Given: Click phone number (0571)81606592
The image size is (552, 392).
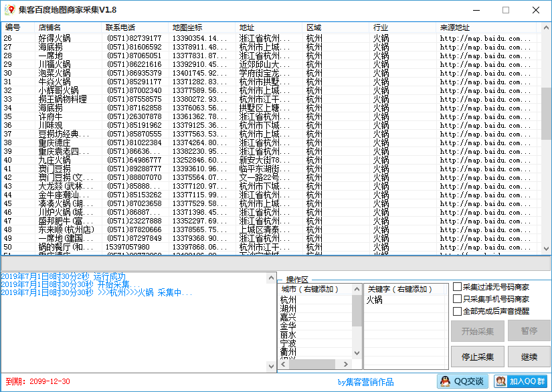Looking at the screenshot, I should (134, 47).
